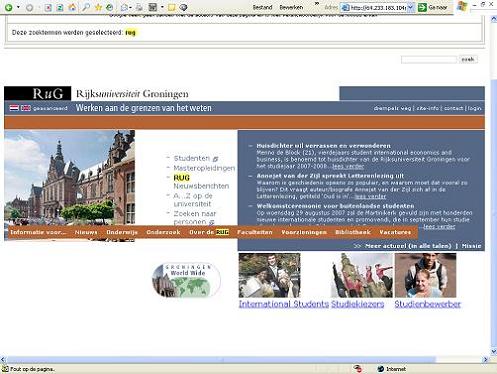Screen dimensions: 497x374
Task: Open the site-info link
Action: [427, 108]
